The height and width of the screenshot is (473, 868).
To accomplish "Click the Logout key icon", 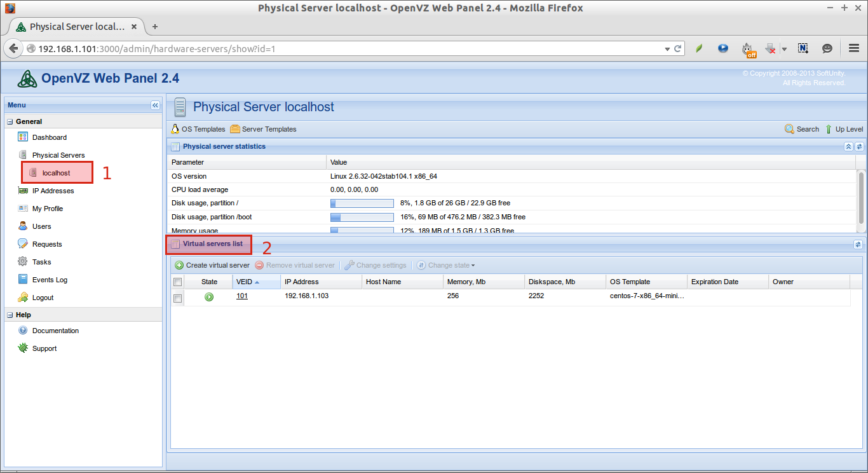I will click(23, 297).
